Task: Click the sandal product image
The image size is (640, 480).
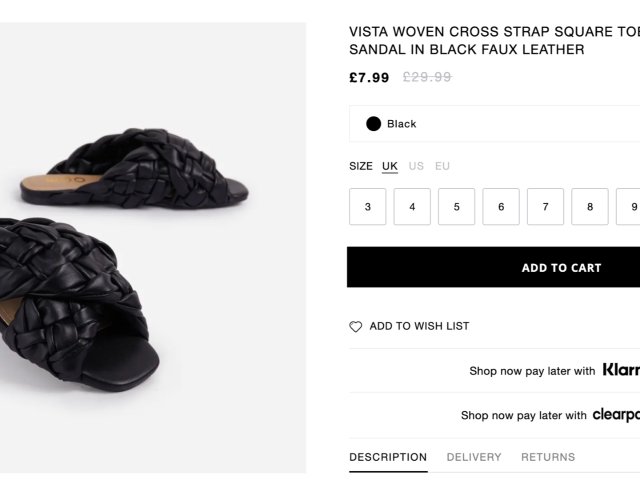Action: pos(150,250)
